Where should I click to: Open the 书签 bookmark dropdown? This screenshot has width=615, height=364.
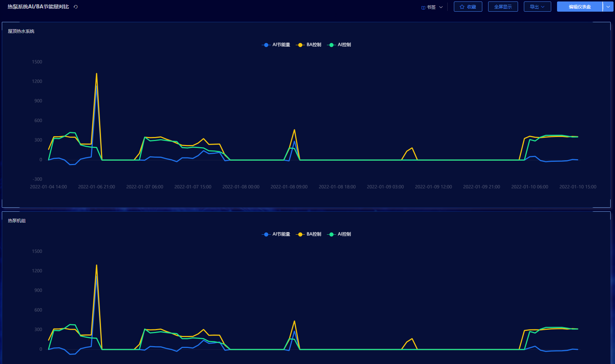(x=432, y=7)
